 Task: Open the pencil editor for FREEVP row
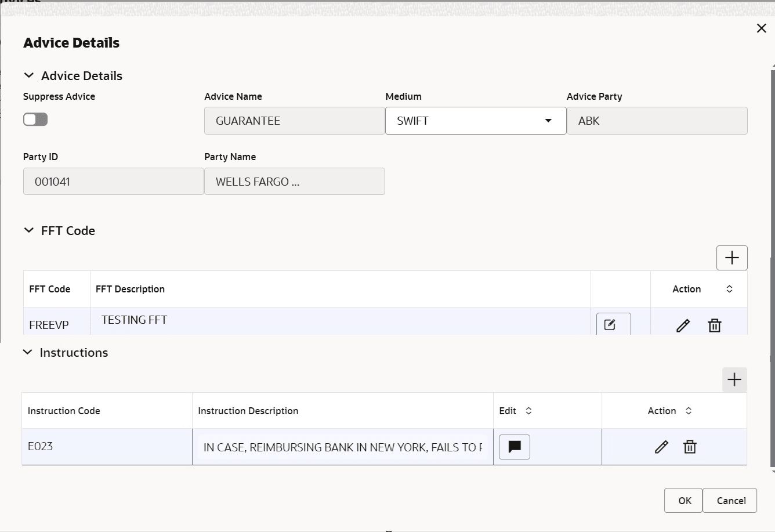pyautogui.click(x=683, y=325)
